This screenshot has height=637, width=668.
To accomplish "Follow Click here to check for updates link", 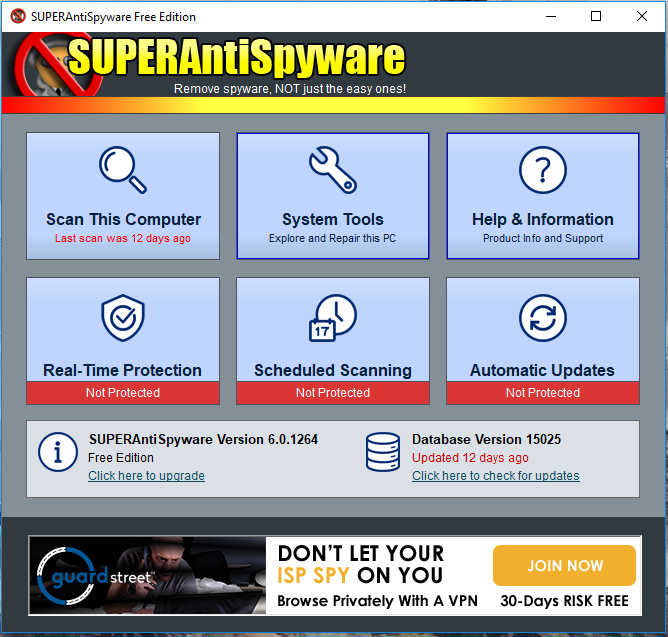I will (495, 476).
